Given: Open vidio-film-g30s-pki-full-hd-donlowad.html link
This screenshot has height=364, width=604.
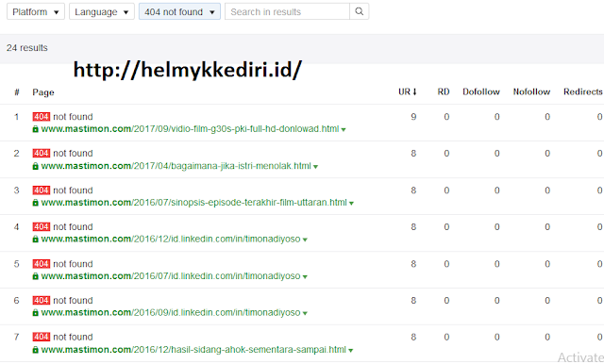Looking at the screenshot, I should coord(190,129).
